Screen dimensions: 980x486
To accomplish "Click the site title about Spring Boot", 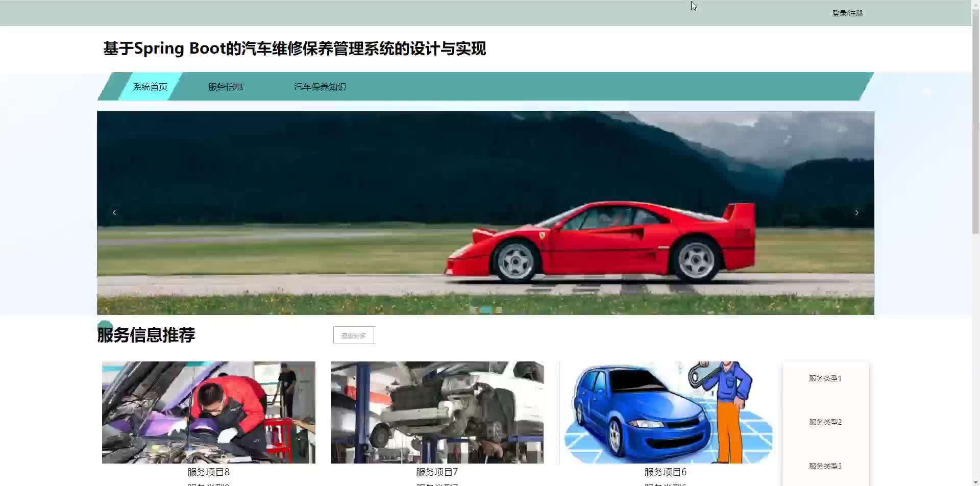I will tap(295, 48).
